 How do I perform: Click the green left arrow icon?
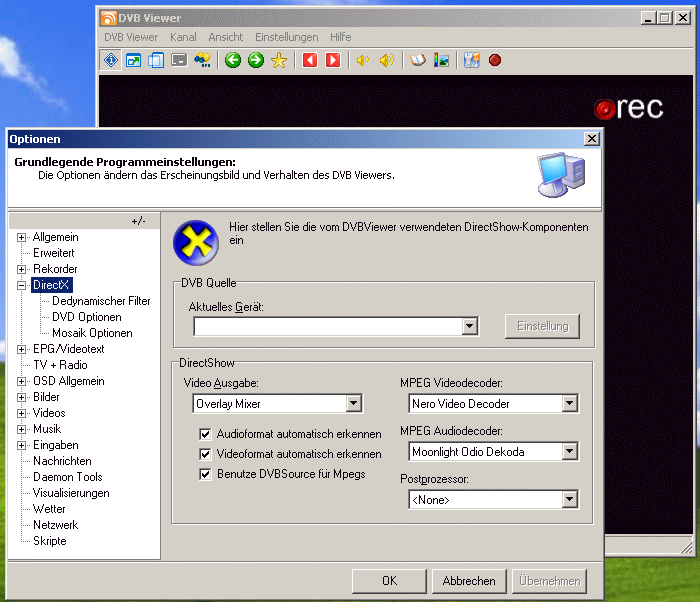pos(233,60)
